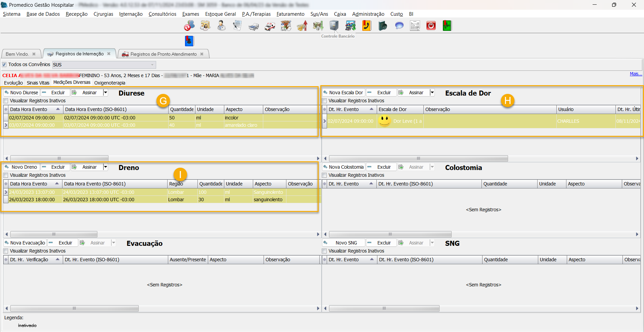Check Visualizar Registros Inativos under Evacuação
The width and height of the screenshot is (644, 332).
(6, 251)
